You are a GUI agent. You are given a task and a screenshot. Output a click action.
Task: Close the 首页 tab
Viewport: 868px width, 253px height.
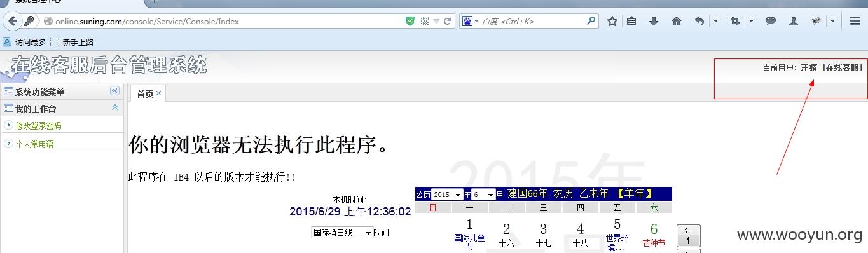[159, 93]
